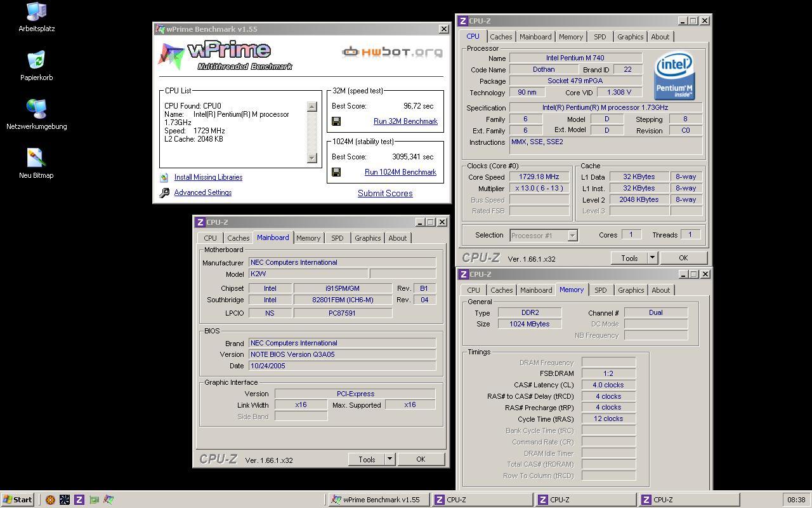Image resolution: width=812 pixels, height=508 pixels.
Task: Click the save icon under 1024M Best Score
Action: [336, 172]
